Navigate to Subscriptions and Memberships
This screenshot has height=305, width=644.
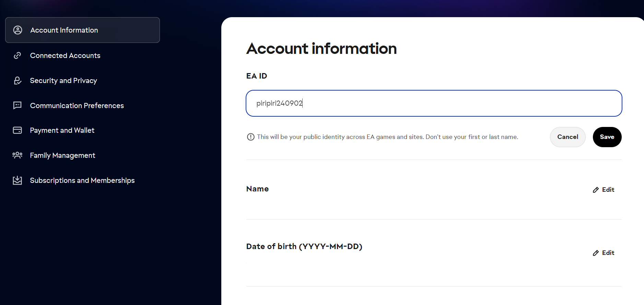(82, 180)
